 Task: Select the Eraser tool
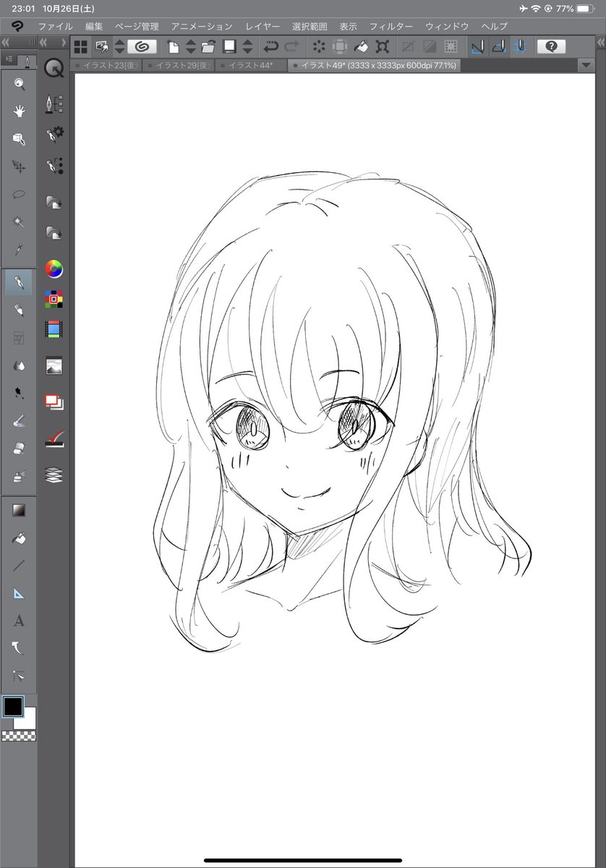click(19, 448)
